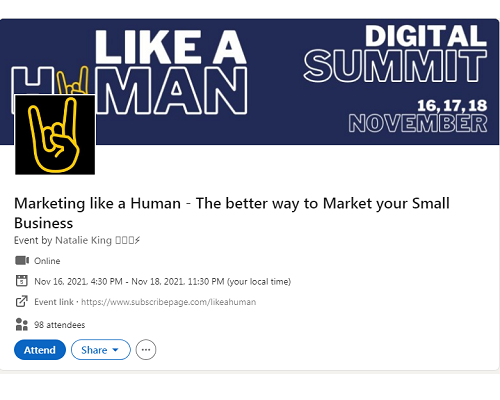Open the three-dot more options menu

pos(146,350)
